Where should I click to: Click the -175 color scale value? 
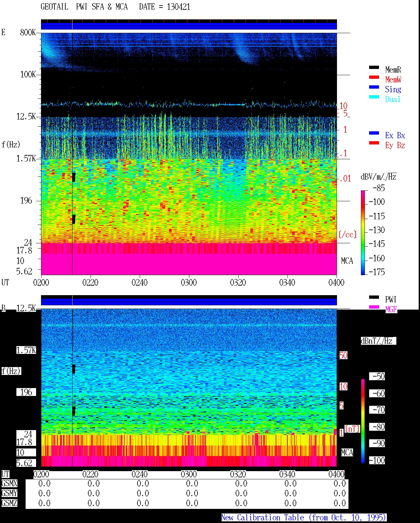tap(377, 272)
